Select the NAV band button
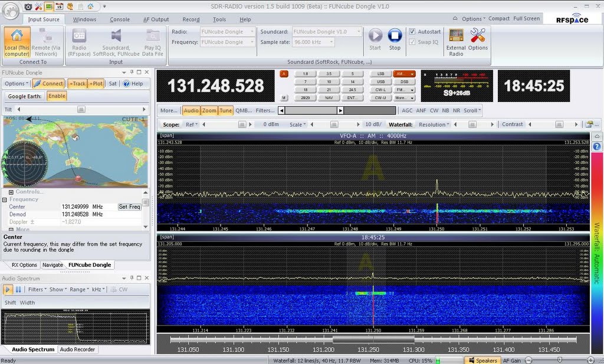 329,98
